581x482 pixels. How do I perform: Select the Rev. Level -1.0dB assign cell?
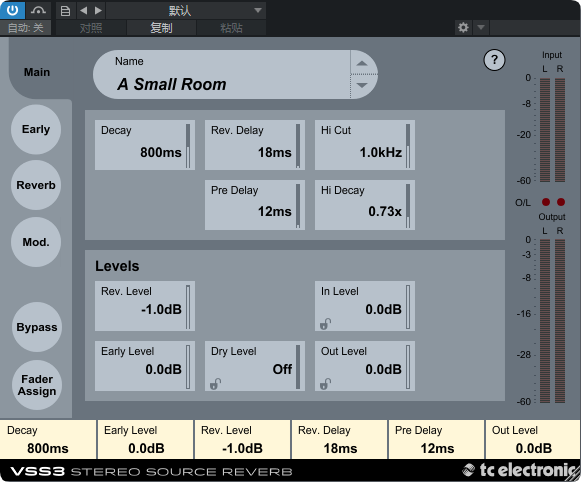(x=242, y=439)
